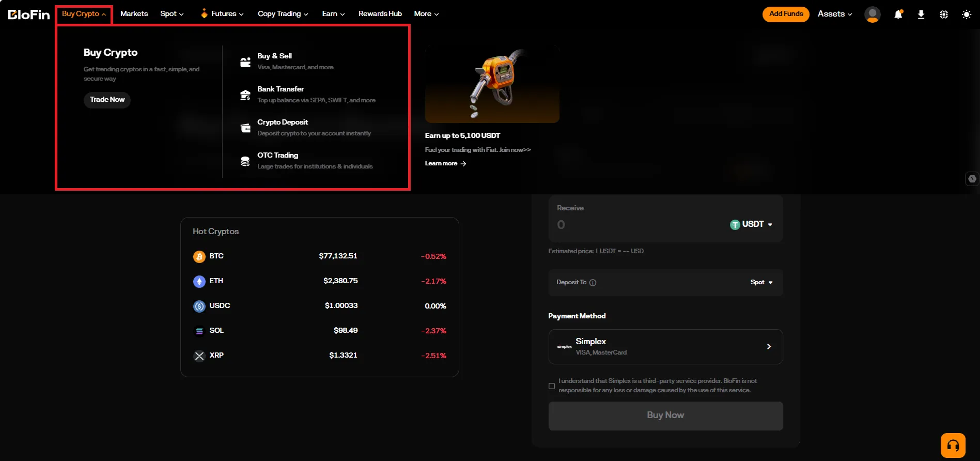
Task: Expand the Copy Trading menu
Action: coord(283,14)
